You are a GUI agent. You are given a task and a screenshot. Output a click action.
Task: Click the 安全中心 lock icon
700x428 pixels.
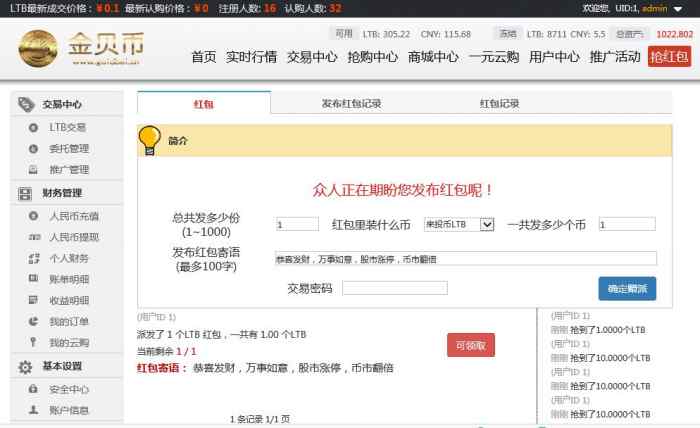click(33, 389)
